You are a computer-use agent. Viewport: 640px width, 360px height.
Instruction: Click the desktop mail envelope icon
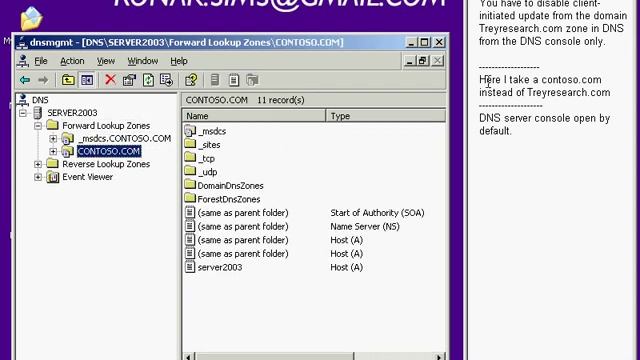coord(31,18)
